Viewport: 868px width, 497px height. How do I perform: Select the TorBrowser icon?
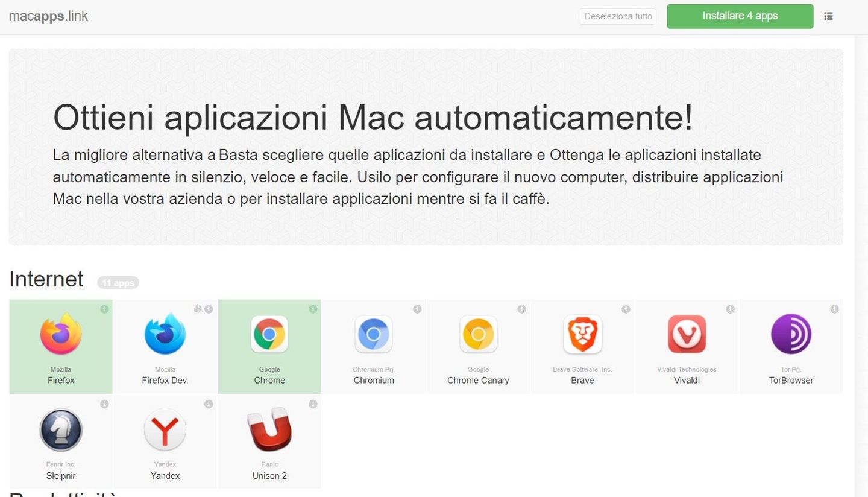coord(791,334)
